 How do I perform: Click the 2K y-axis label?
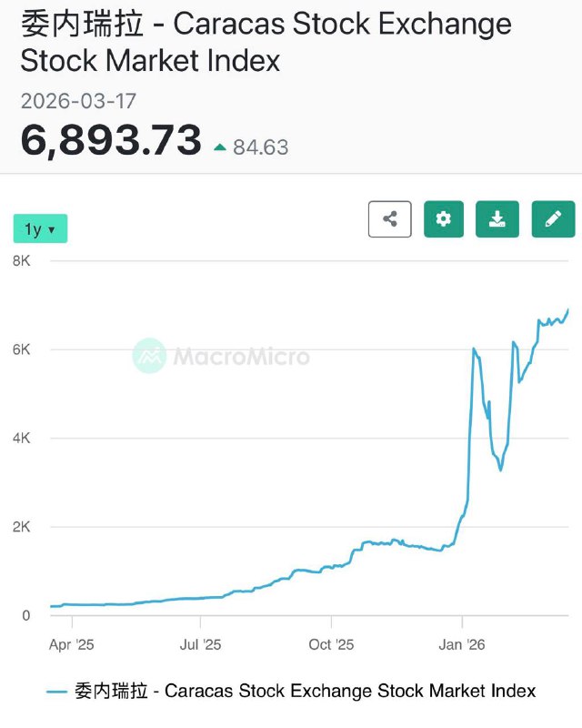22,527
